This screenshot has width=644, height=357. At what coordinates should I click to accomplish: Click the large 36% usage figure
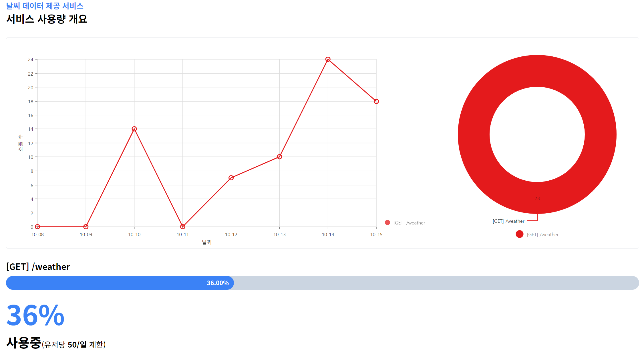pos(35,315)
